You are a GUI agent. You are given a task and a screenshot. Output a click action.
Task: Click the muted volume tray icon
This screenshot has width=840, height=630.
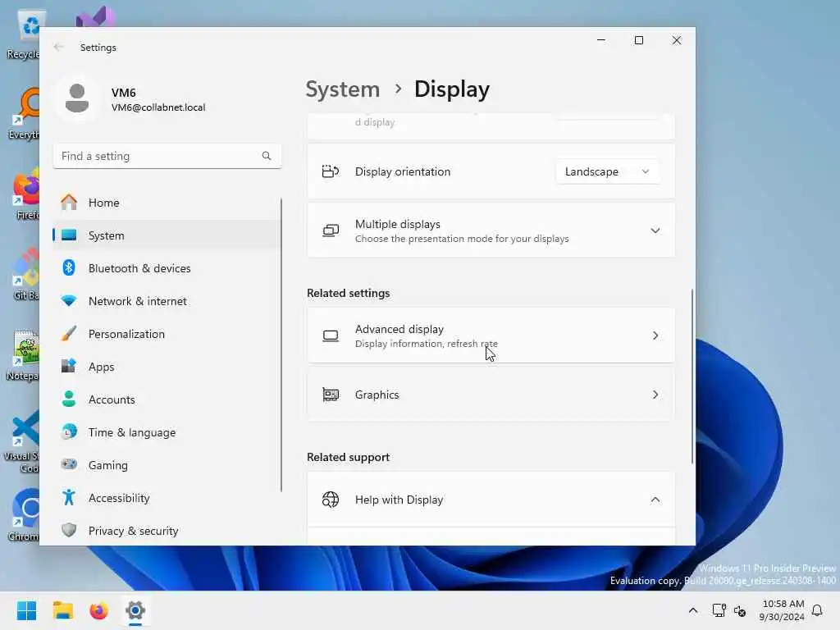pyautogui.click(x=741, y=610)
